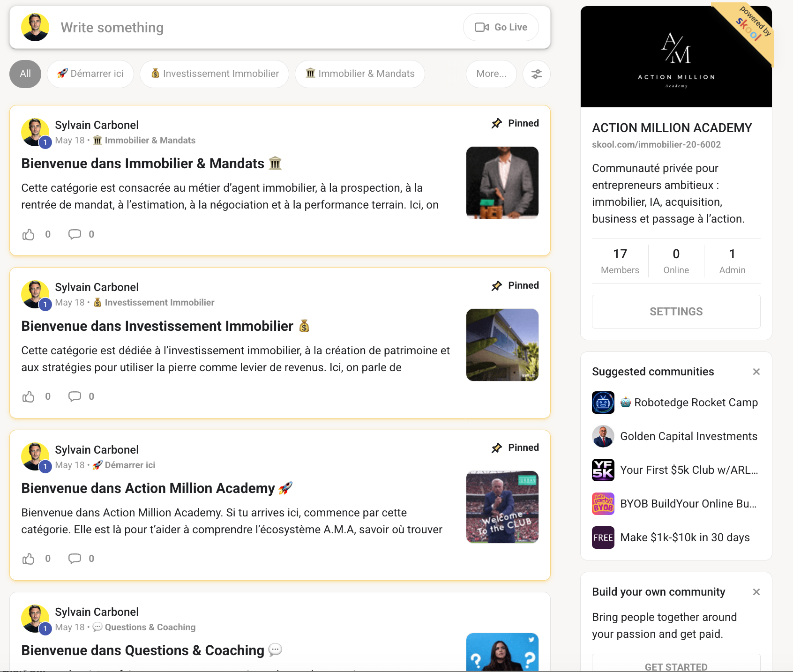Like the Immobilier & Mandats welcome post
Screen dimensions: 793x672
[29, 234]
